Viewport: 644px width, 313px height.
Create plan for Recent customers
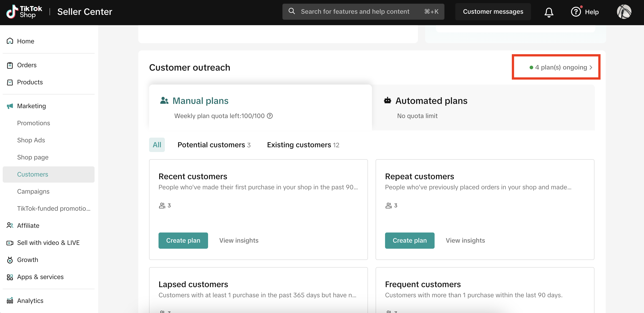click(183, 240)
